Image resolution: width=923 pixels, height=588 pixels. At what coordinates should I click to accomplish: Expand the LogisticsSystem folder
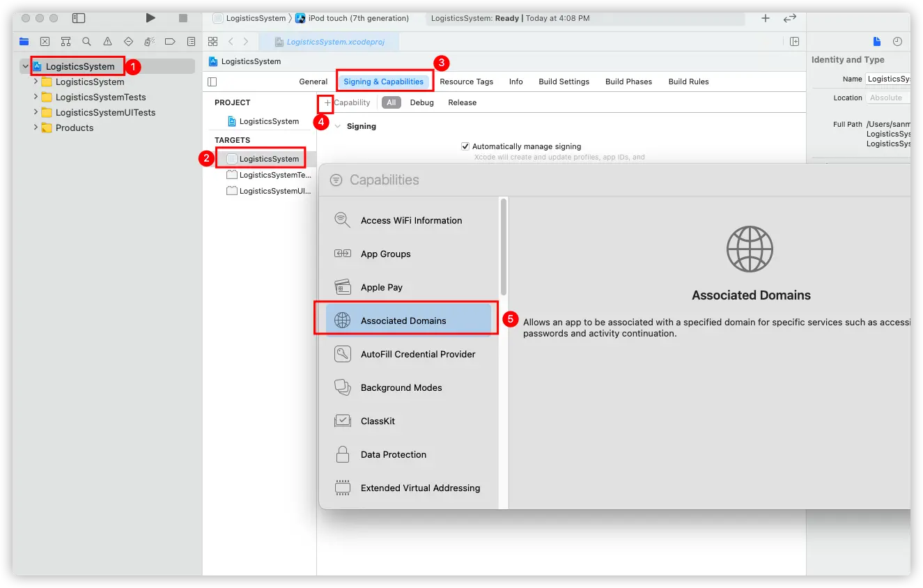pos(36,82)
